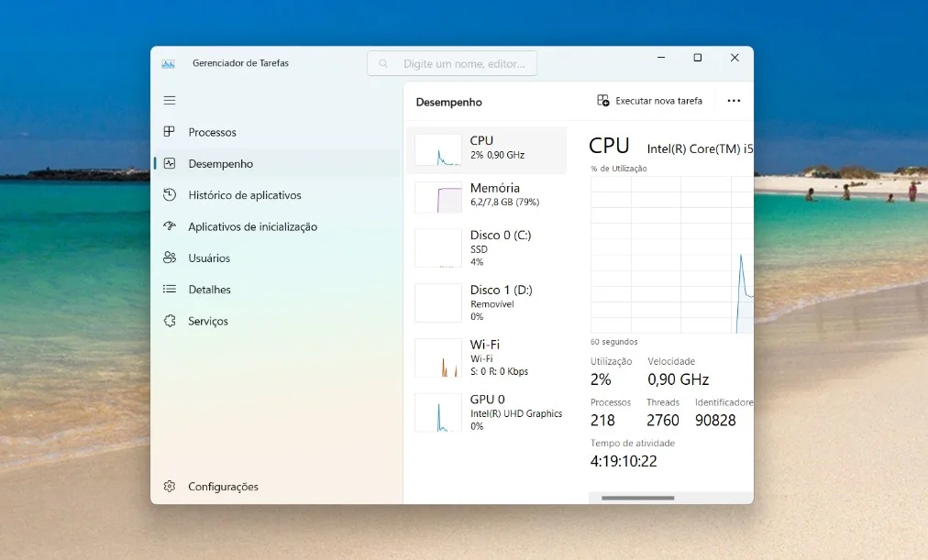Select the CPU entry showing 0,90 GHz
Viewport: 928px width, 560px height.
(486, 149)
